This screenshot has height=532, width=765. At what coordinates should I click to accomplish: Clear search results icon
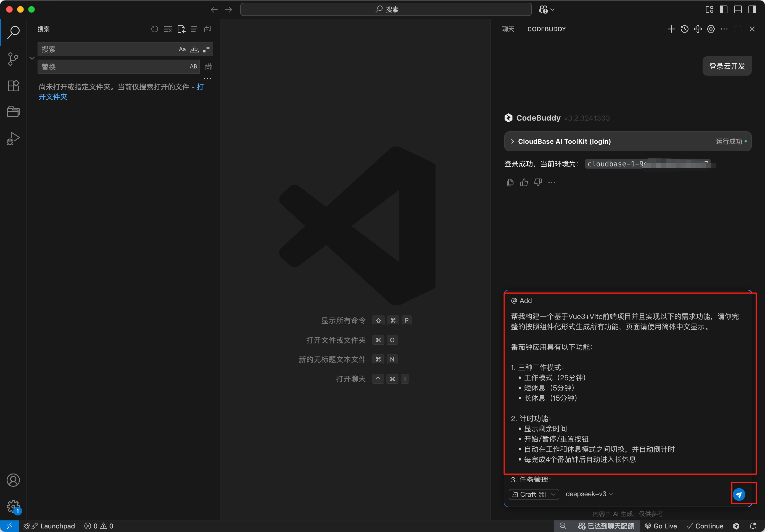(168, 29)
